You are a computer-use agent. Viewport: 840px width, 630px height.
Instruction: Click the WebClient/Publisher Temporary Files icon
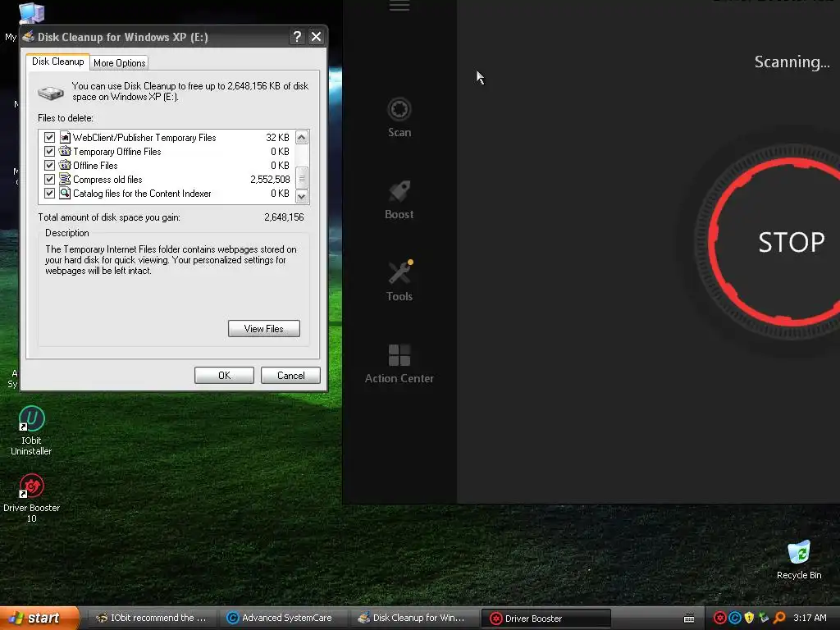(65, 137)
